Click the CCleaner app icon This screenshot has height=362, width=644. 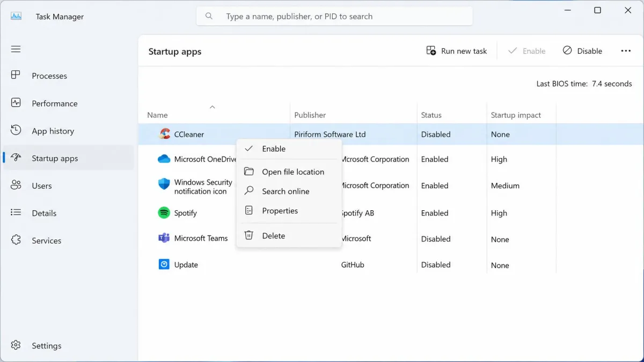pyautogui.click(x=164, y=134)
